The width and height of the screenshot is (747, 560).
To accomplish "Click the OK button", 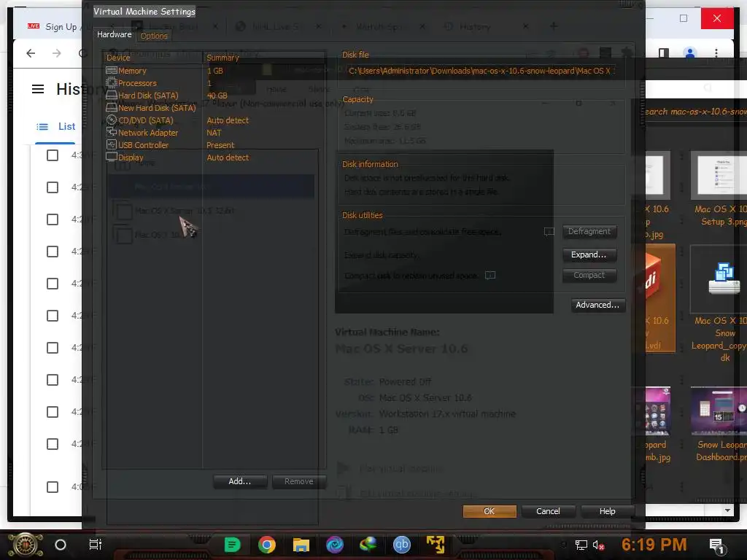I will [489, 511].
